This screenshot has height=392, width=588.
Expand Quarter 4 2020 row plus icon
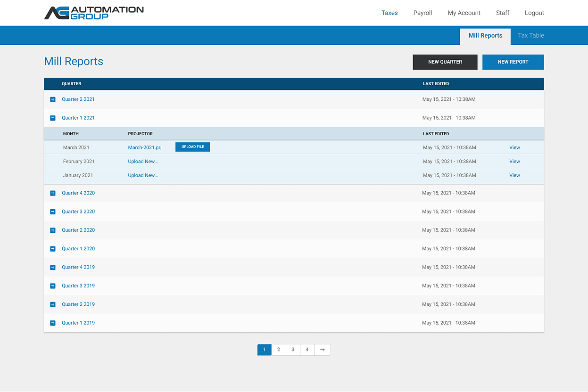[x=53, y=193]
